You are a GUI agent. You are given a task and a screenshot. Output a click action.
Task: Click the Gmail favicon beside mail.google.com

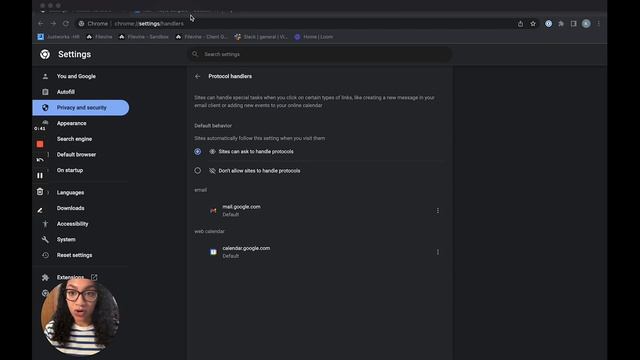click(x=213, y=211)
